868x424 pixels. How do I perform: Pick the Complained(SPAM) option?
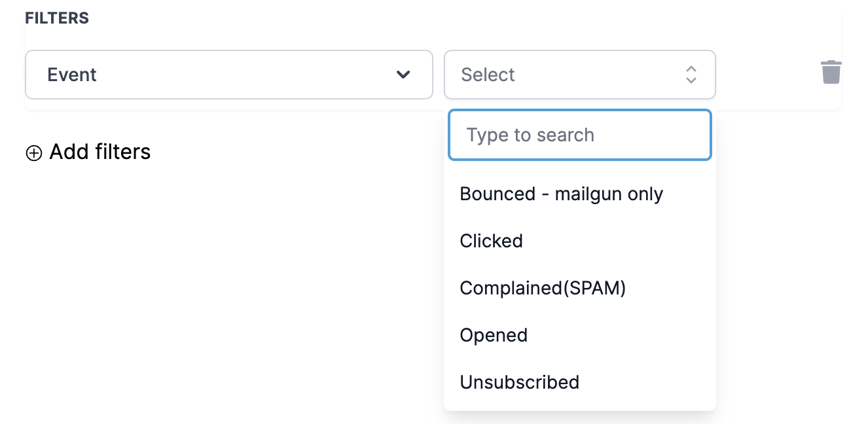click(543, 288)
